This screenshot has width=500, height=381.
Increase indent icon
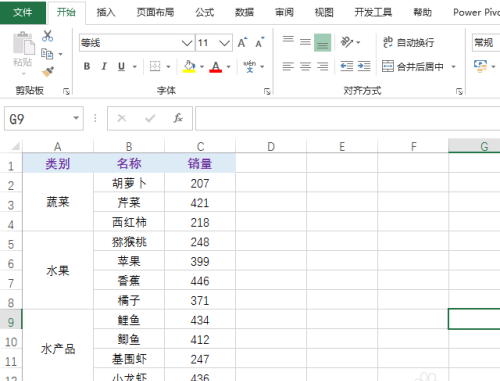[x=364, y=66]
